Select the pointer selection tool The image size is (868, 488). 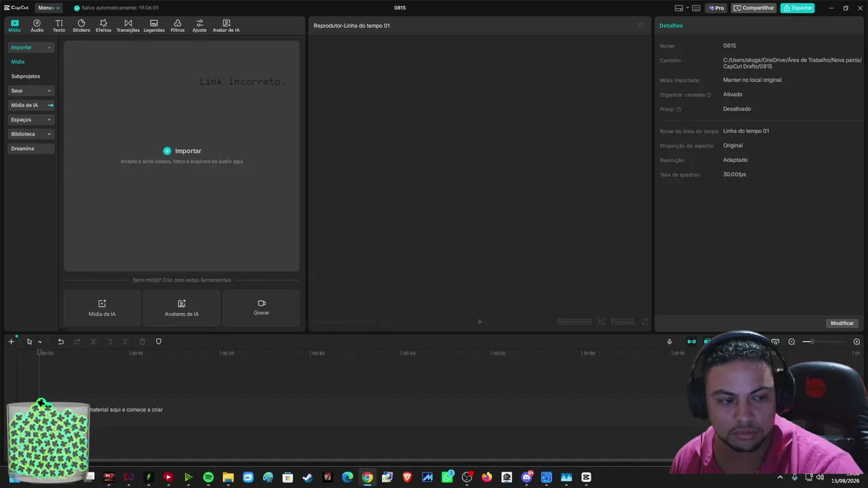(29, 342)
